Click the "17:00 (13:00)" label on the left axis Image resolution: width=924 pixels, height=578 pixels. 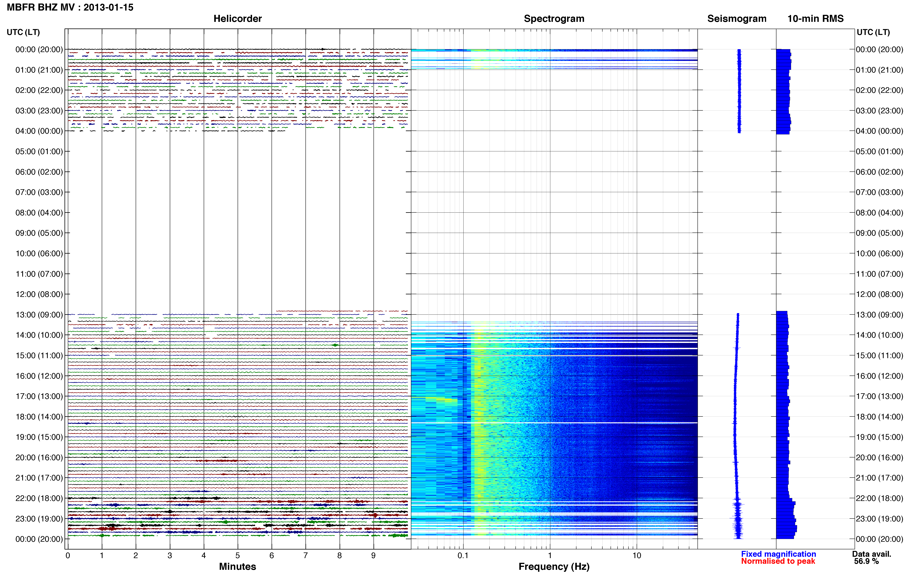(x=39, y=396)
